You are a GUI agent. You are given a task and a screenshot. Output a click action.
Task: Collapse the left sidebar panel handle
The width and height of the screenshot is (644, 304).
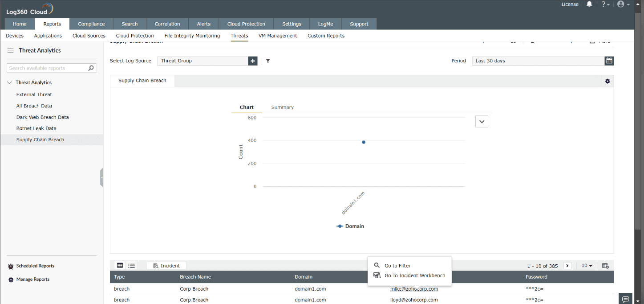(102, 177)
